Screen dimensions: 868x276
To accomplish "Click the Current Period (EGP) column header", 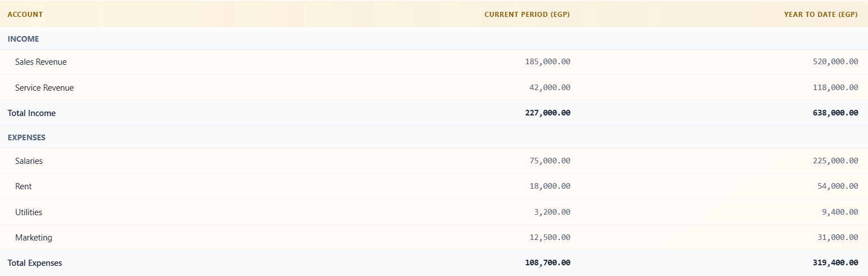I will 527,15.
